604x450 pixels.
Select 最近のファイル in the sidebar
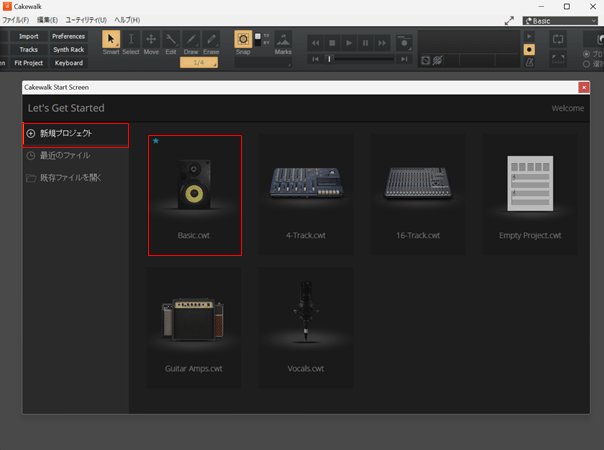pos(76,156)
